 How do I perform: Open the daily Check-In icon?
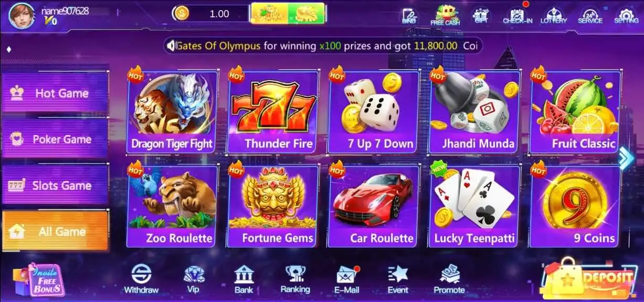click(x=518, y=15)
